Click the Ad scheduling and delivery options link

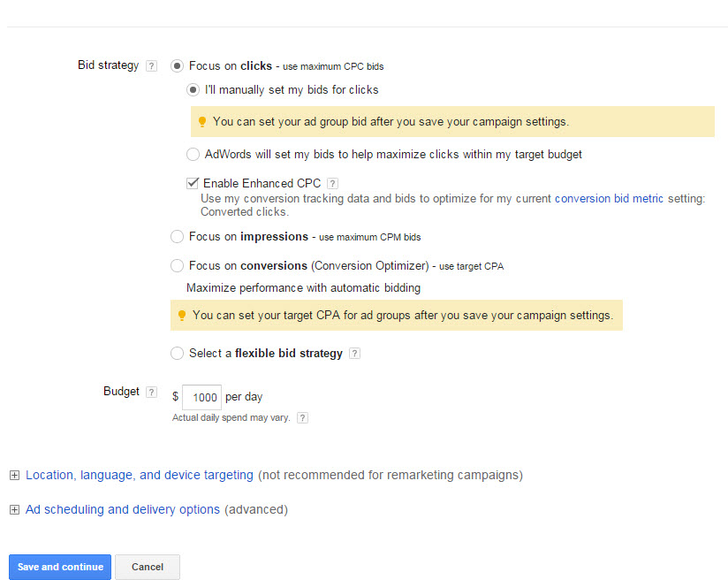pyautogui.click(x=122, y=509)
